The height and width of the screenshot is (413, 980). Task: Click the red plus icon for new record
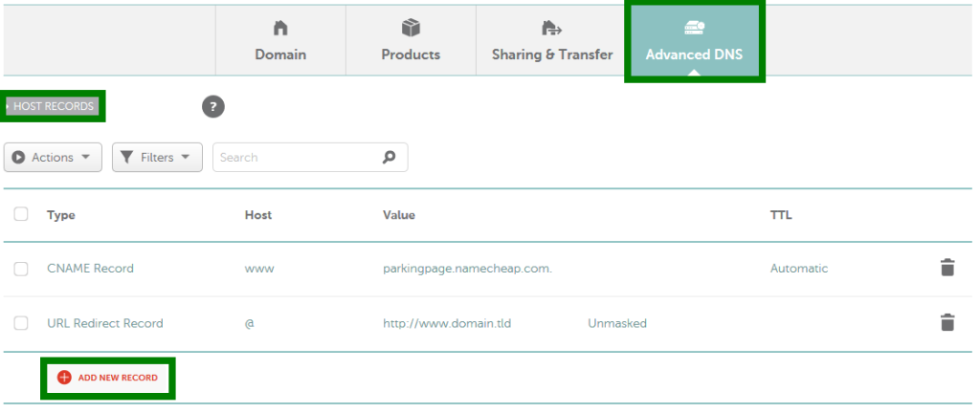[64, 378]
